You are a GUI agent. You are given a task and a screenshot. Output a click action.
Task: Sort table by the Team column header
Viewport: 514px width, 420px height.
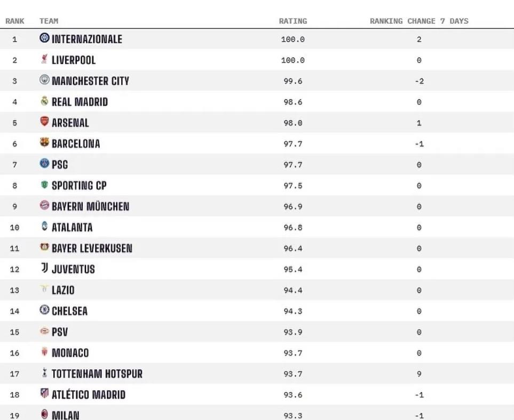(49, 21)
